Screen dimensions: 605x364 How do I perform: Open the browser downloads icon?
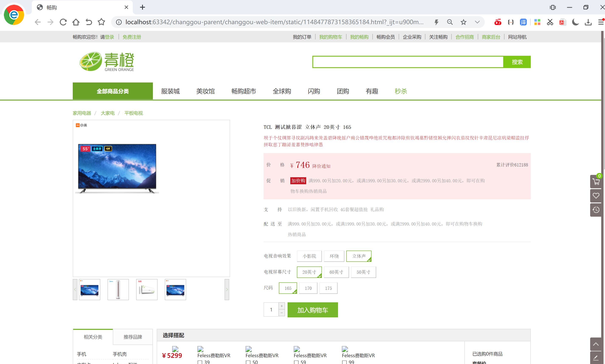pos(588,22)
